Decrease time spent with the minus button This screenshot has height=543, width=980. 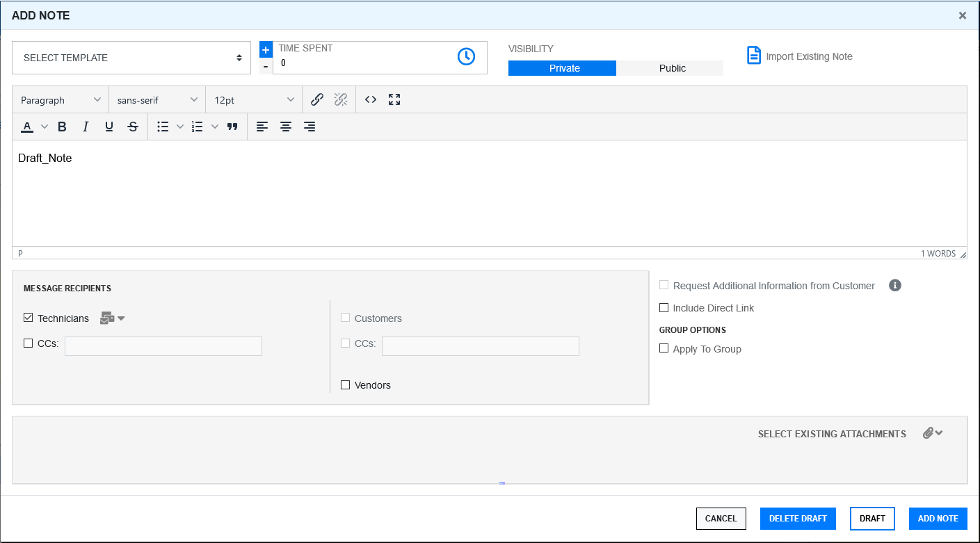(x=266, y=66)
